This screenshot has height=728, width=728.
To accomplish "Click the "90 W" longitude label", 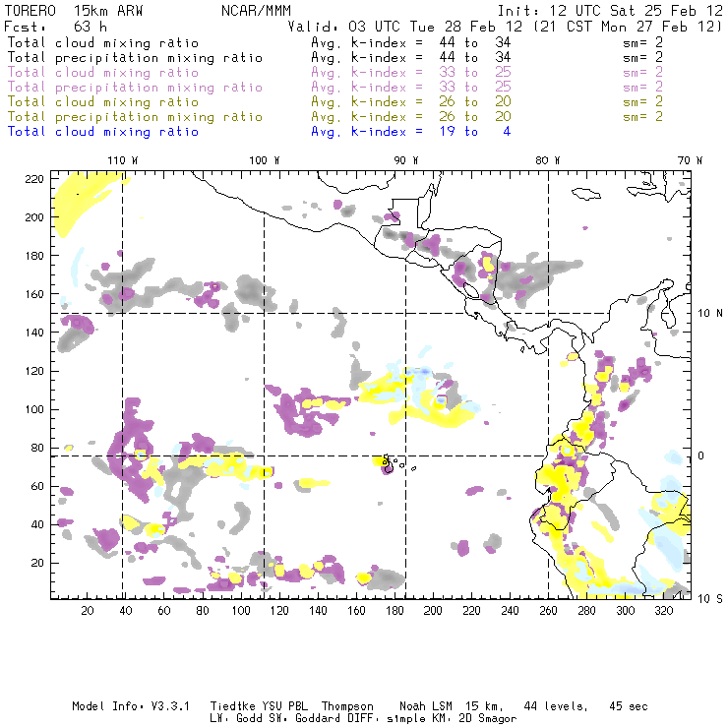I will [x=406, y=160].
